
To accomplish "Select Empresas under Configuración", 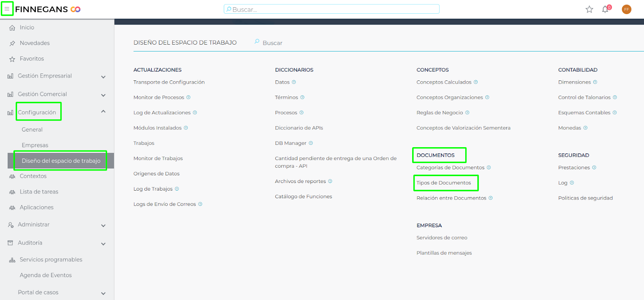I will 35,145.
